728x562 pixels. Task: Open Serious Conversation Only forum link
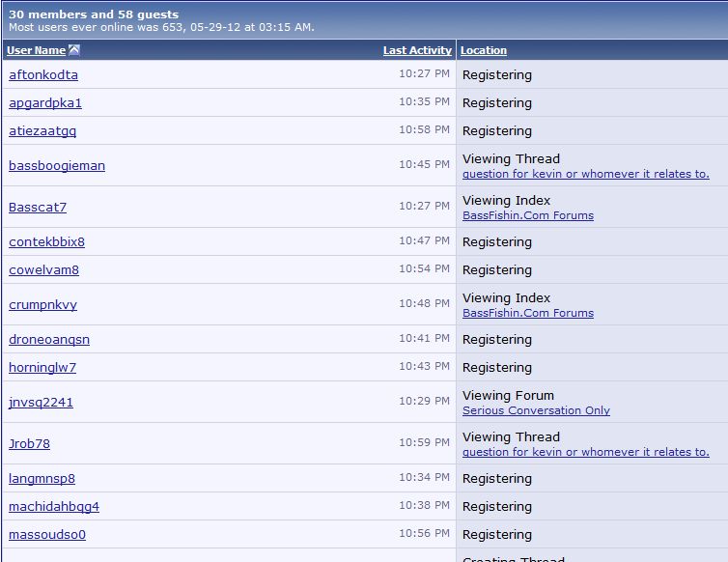pos(536,411)
